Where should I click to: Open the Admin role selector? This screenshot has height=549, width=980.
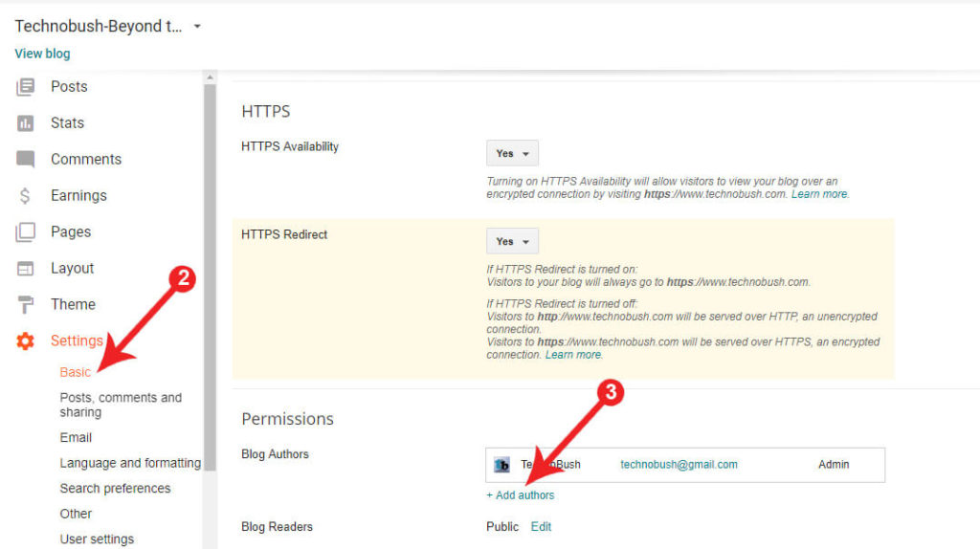coord(834,464)
